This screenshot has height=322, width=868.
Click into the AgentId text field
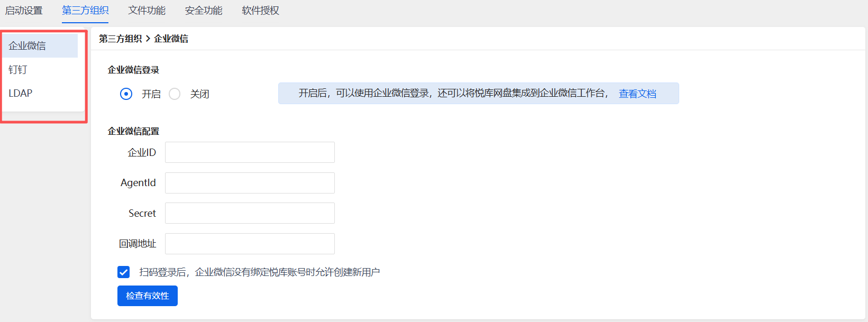coord(250,183)
